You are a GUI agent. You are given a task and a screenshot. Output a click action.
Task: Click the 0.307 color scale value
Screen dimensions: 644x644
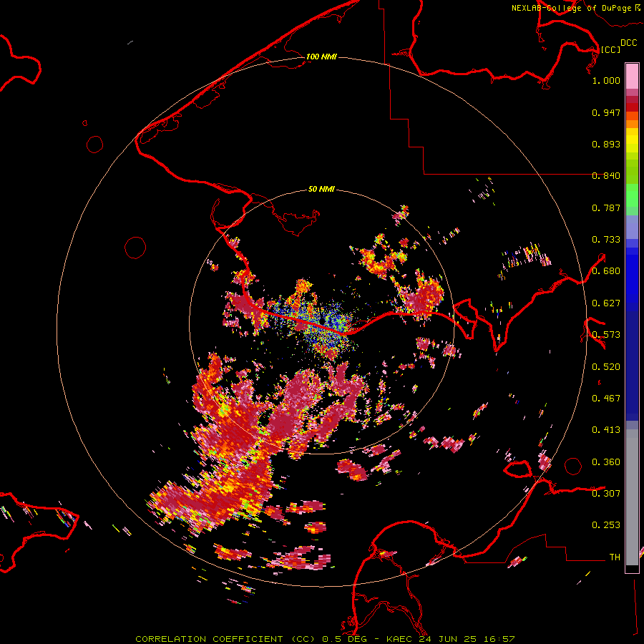coord(606,494)
